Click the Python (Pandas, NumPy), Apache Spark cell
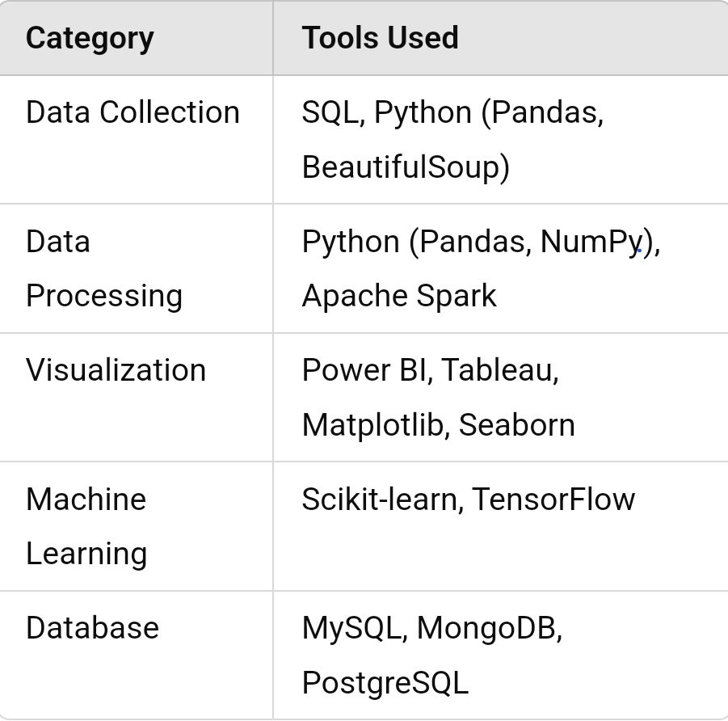The height and width of the screenshot is (721, 728). click(480, 268)
